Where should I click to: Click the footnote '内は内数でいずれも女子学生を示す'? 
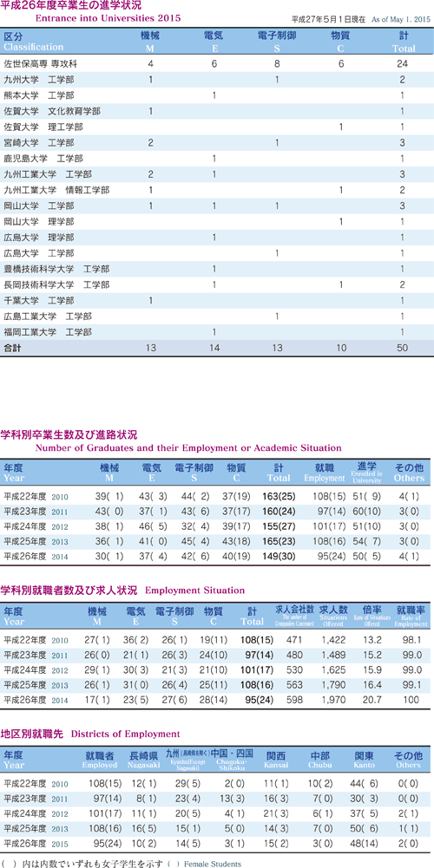(x=93, y=863)
